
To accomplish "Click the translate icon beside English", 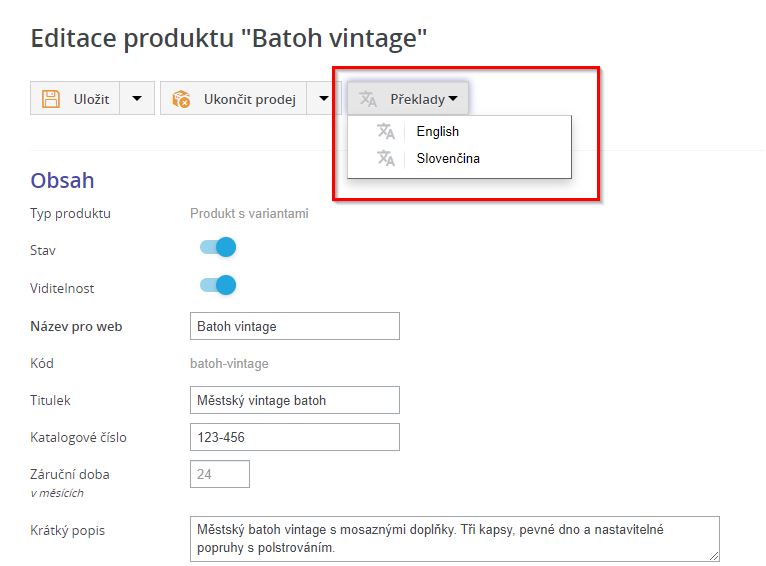I will pyautogui.click(x=385, y=131).
